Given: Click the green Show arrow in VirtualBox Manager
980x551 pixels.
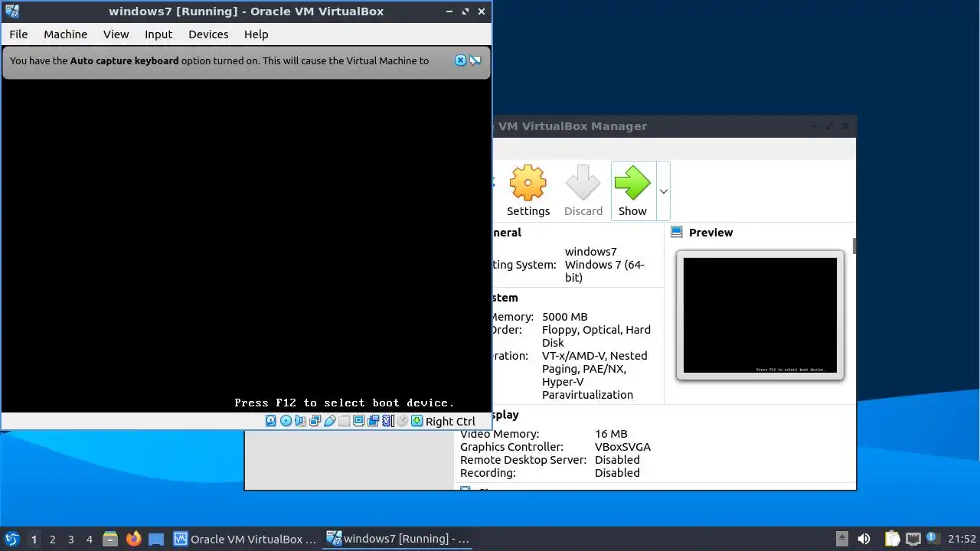Looking at the screenshot, I should tap(632, 191).
